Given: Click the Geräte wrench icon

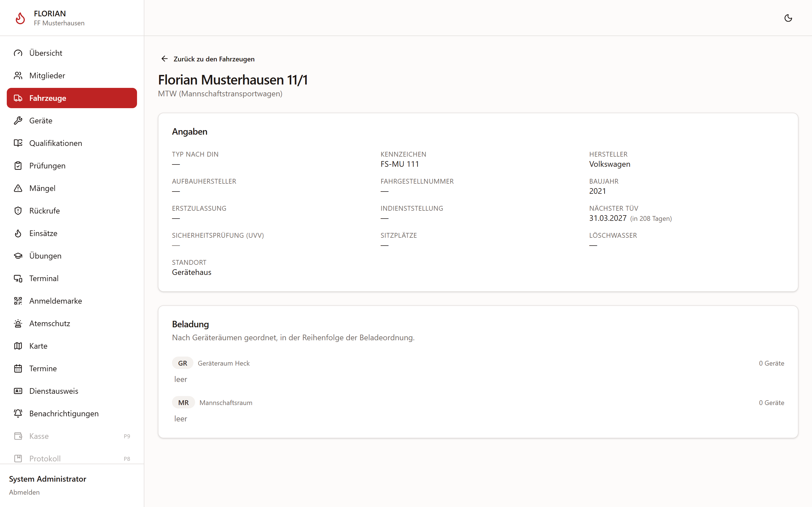Looking at the screenshot, I should click(x=18, y=120).
